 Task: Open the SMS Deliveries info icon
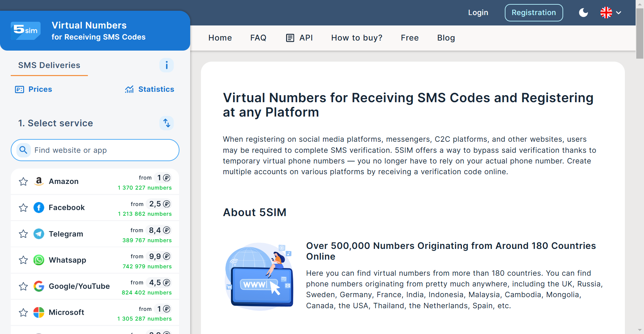click(166, 65)
